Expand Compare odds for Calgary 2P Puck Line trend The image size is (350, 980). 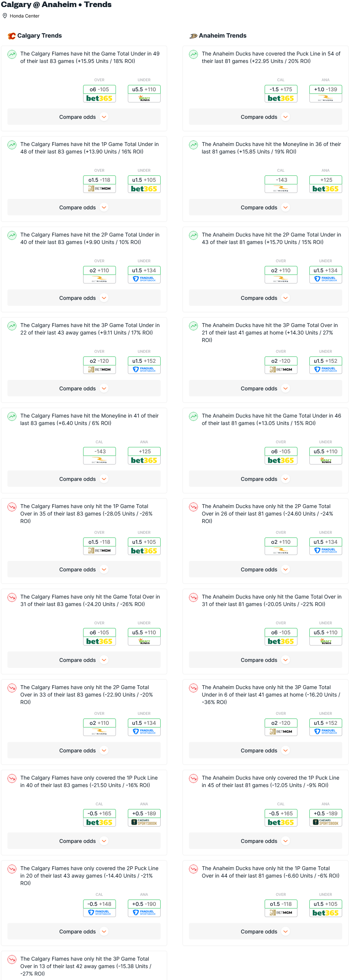[84, 932]
